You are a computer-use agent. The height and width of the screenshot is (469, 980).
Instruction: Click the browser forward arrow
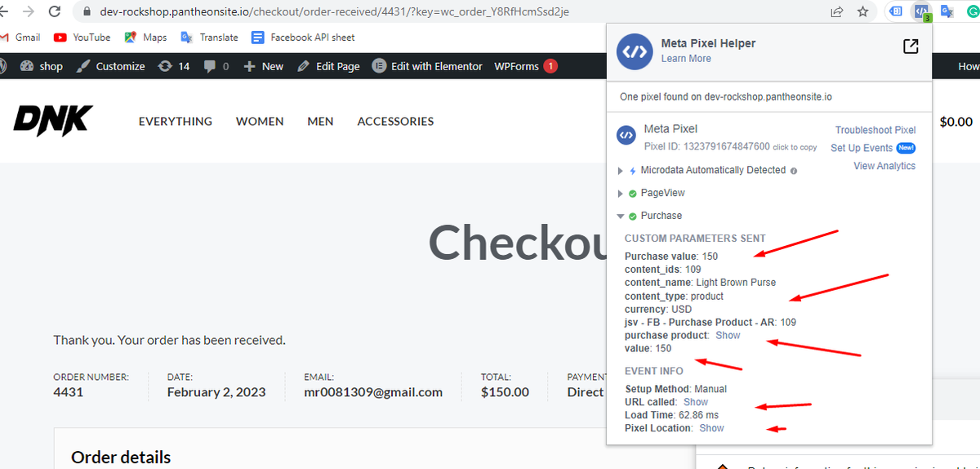tap(29, 11)
